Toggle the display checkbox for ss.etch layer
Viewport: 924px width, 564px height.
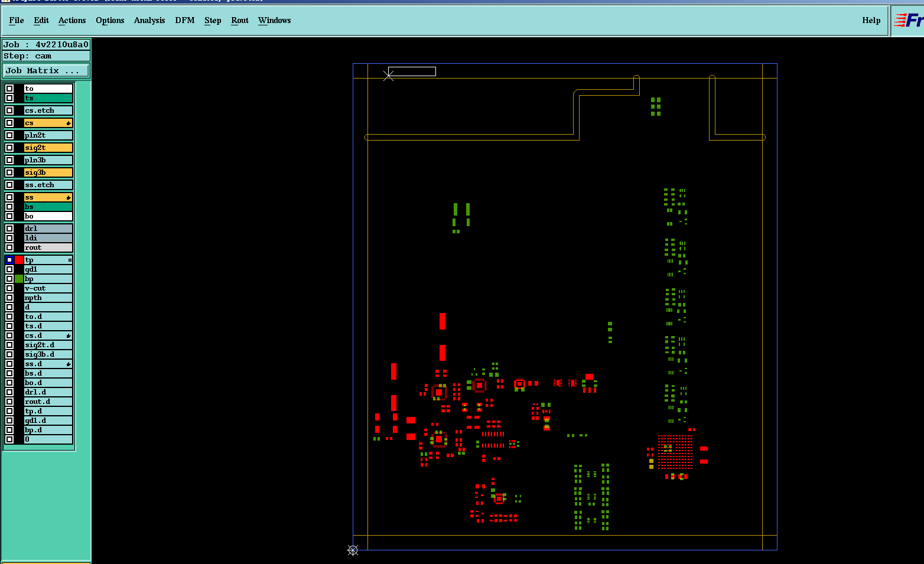tap(9, 185)
